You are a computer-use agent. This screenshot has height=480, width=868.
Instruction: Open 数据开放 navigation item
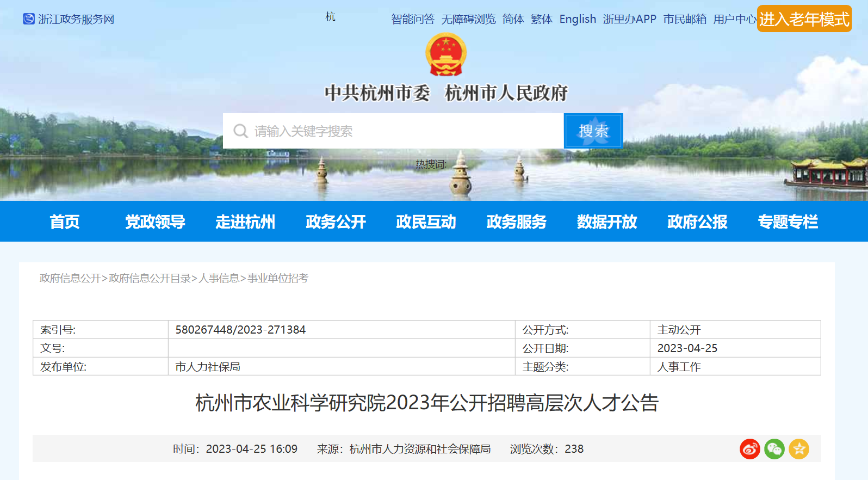pos(607,221)
